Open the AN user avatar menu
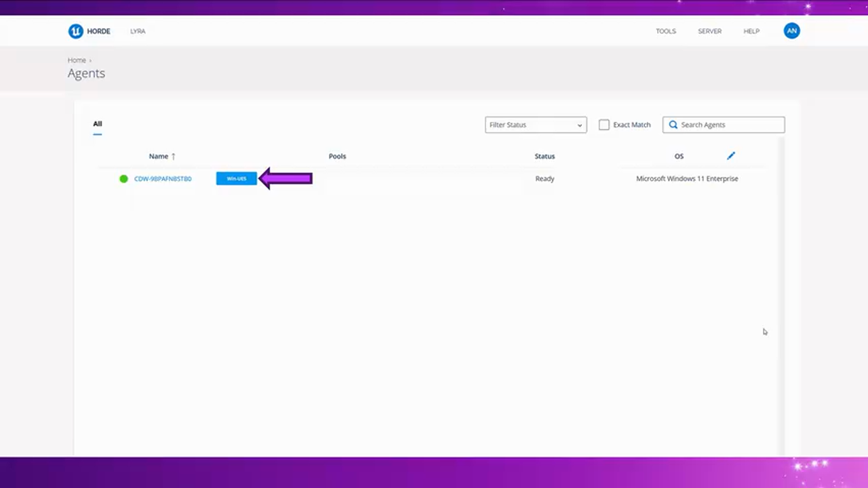Screen dimensions: 868x488 791,30
